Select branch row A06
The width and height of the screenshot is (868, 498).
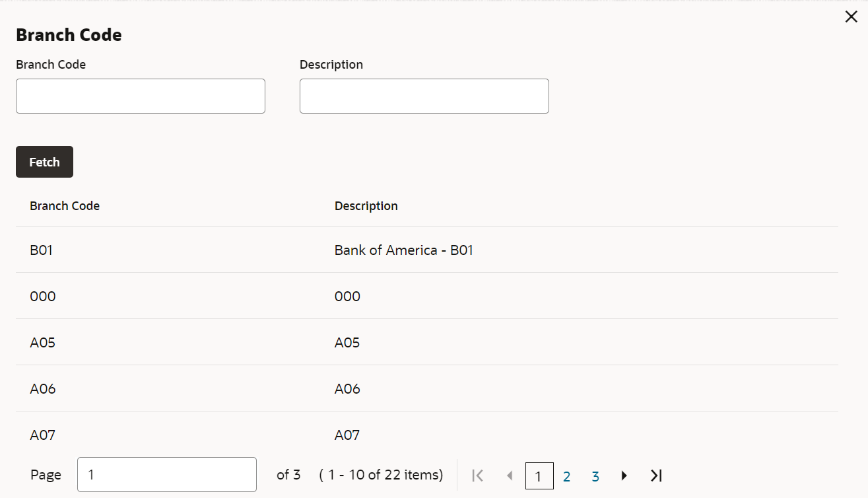coord(427,388)
